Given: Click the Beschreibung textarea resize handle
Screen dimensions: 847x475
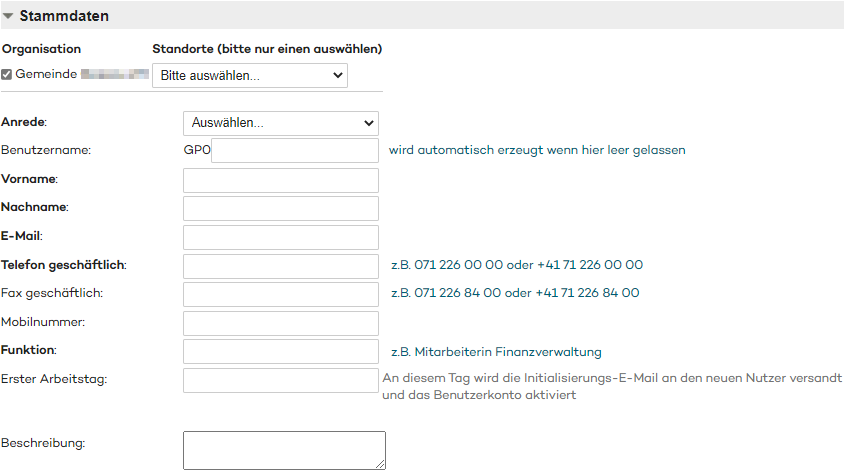Looking at the screenshot, I should (380, 464).
